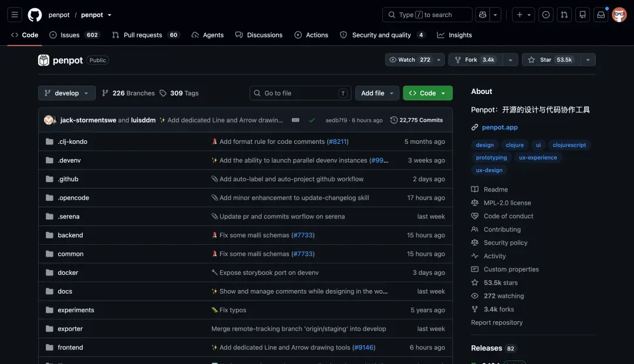Open the clojurescript topic tag

pyautogui.click(x=569, y=145)
